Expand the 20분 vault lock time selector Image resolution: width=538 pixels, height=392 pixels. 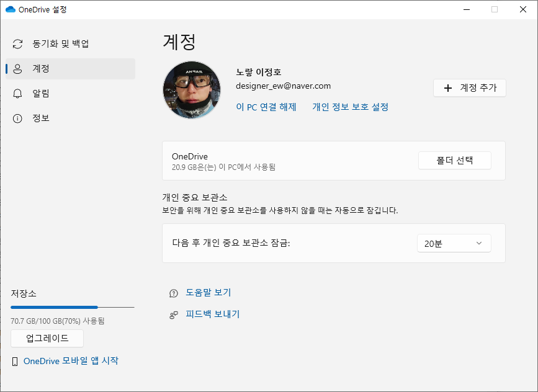pos(454,243)
